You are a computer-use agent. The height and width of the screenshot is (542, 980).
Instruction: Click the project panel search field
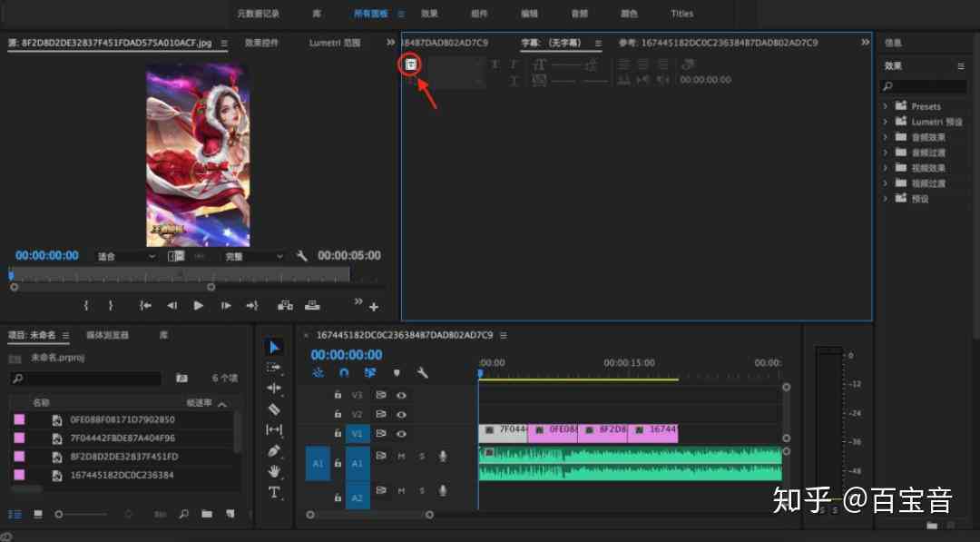pyautogui.click(x=86, y=379)
